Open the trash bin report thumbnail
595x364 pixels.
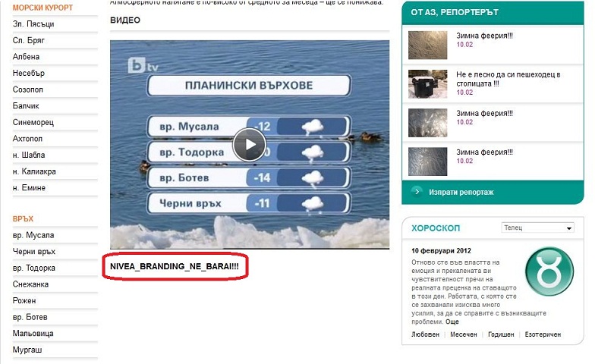click(430, 83)
